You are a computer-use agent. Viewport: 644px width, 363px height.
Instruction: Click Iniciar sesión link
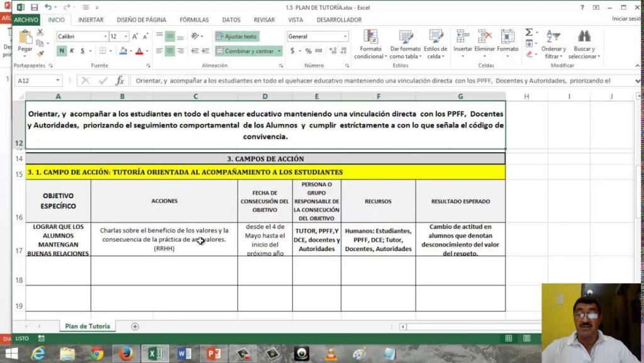(626, 19)
